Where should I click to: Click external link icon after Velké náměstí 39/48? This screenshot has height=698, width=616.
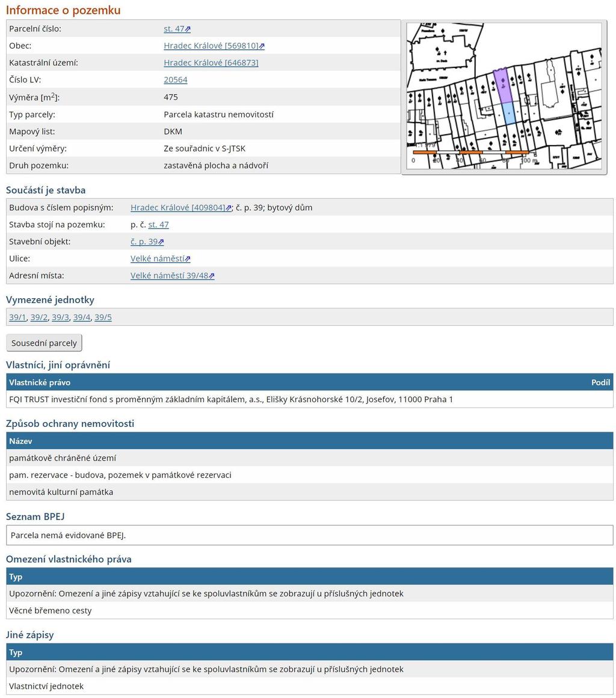212,276
